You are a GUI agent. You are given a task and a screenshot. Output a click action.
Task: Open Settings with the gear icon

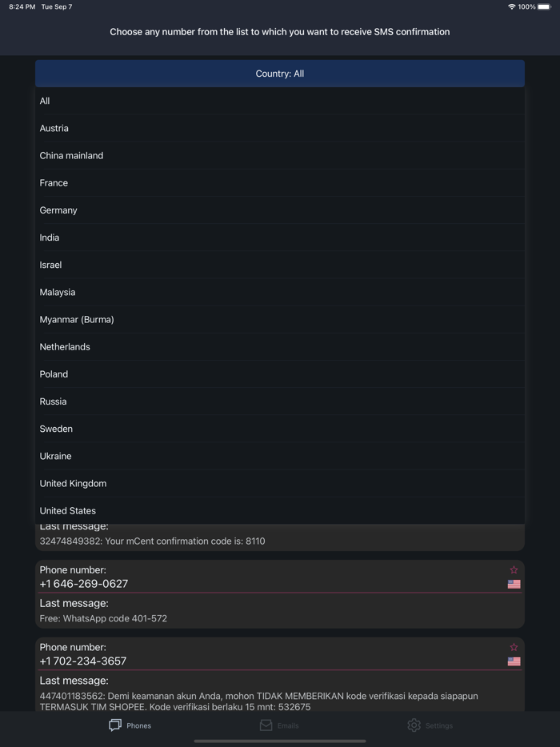[414, 725]
